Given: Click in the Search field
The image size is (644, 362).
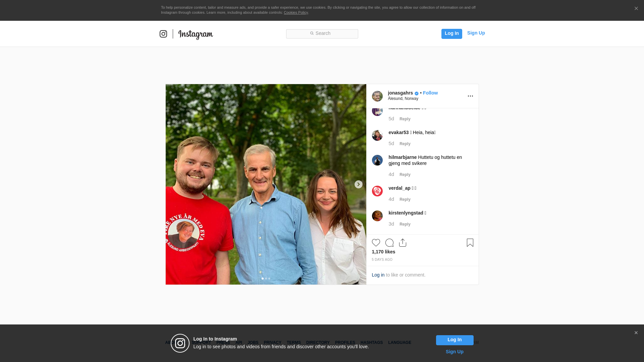Looking at the screenshot, I should [322, 34].
